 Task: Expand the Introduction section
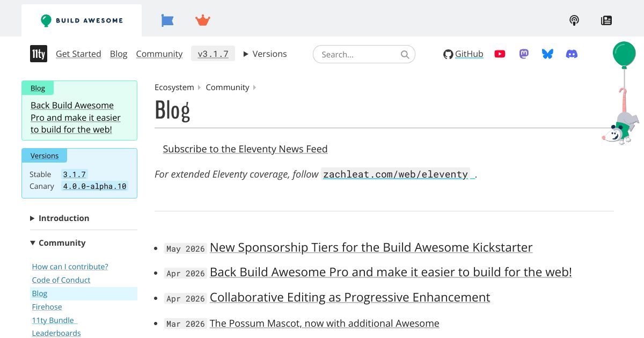[60, 218]
